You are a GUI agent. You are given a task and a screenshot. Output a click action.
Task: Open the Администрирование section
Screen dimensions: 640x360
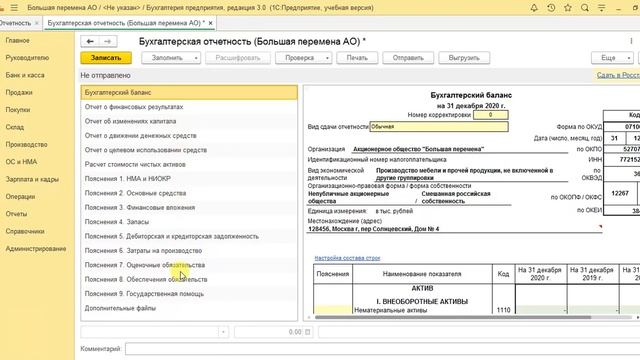point(36,249)
